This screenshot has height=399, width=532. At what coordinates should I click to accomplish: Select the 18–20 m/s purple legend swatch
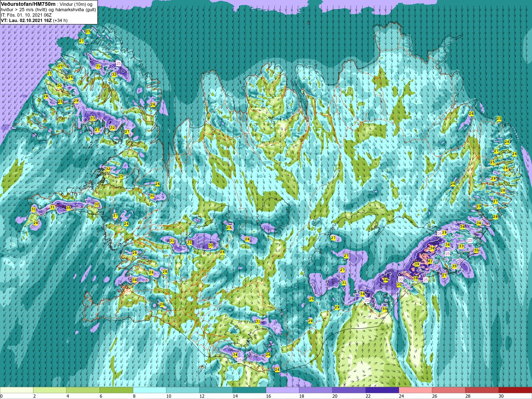click(316, 390)
